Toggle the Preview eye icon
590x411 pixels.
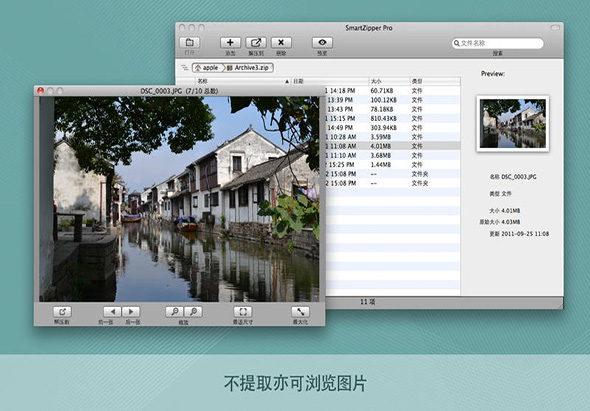pyautogui.click(x=322, y=43)
